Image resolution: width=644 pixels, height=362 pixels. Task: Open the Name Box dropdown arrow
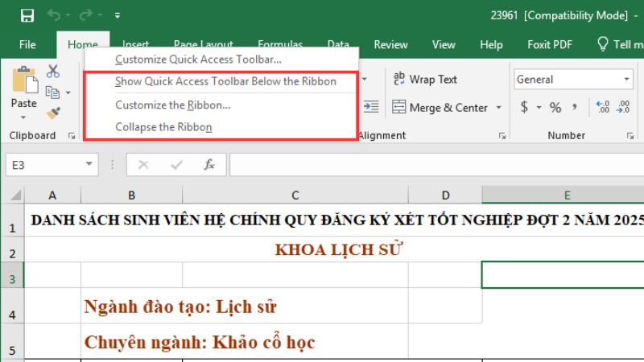[89, 165]
